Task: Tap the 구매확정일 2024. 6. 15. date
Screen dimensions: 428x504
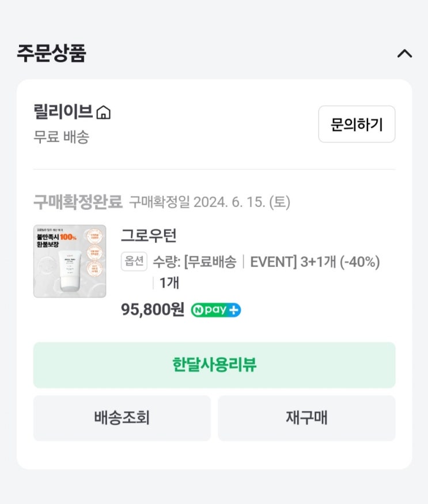Action: (209, 202)
